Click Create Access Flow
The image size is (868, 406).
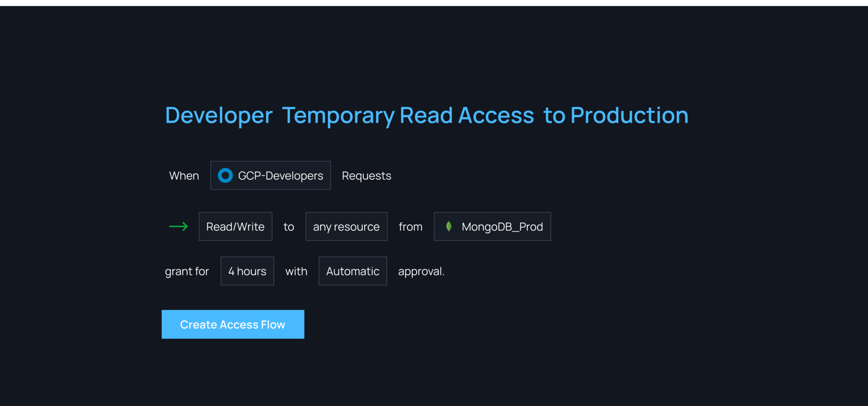[233, 324]
